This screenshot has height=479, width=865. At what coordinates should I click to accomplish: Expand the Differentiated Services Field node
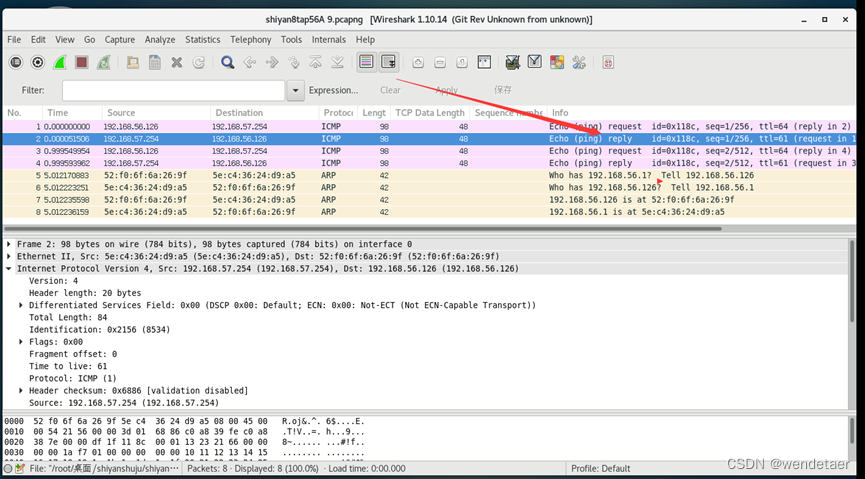[x=21, y=305]
